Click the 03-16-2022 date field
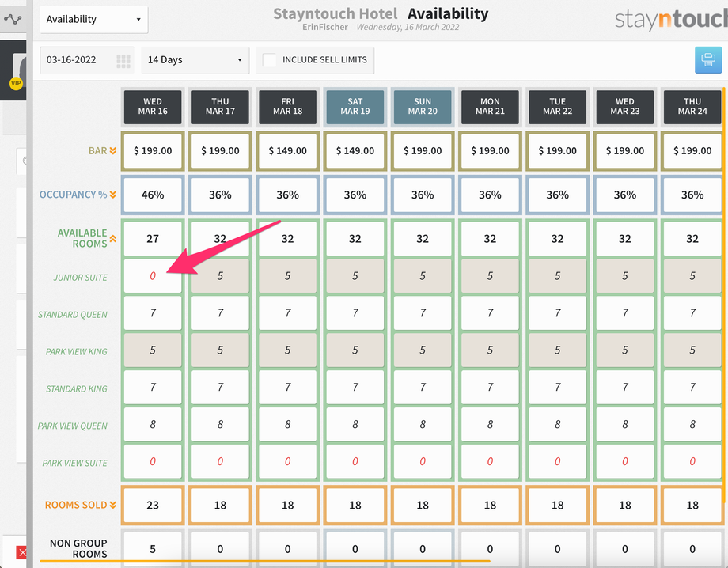728x568 pixels. point(87,60)
